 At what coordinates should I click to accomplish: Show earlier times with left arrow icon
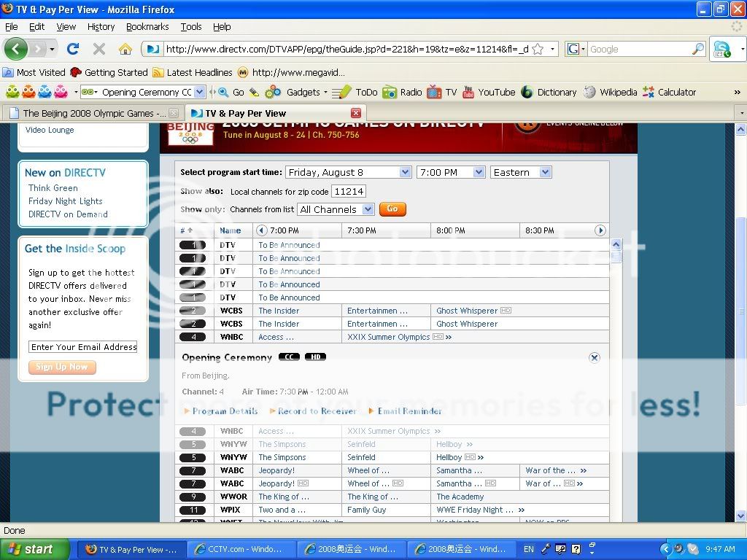262,230
